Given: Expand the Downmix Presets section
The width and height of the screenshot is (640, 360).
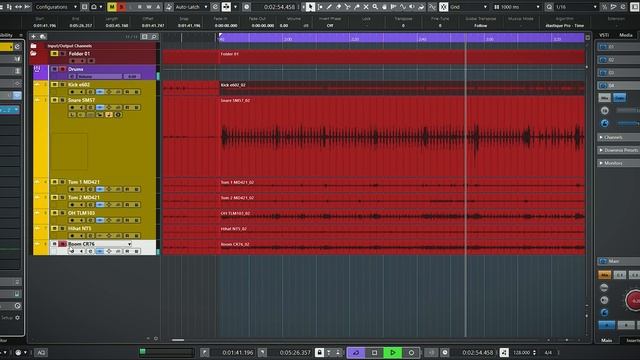Looking at the screenshot, I should coord(618,150).
